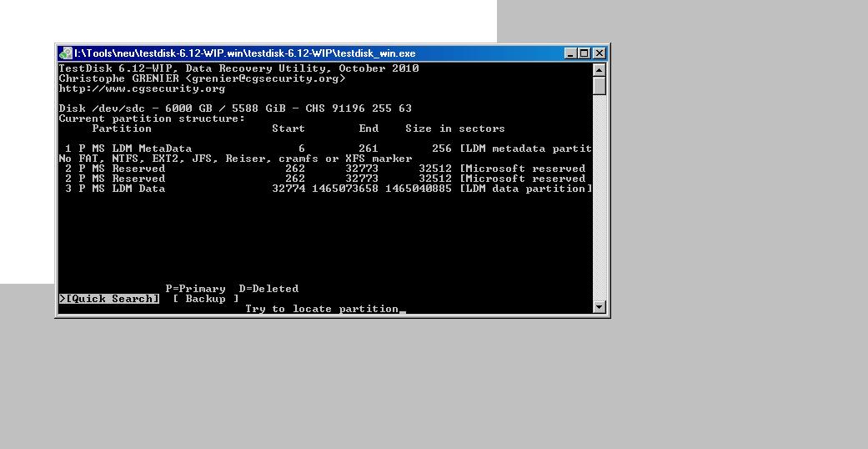Screen dimensions: 868x449
Task: Maximize the testdisk_win.exe console window
Action: coord(585,53)
